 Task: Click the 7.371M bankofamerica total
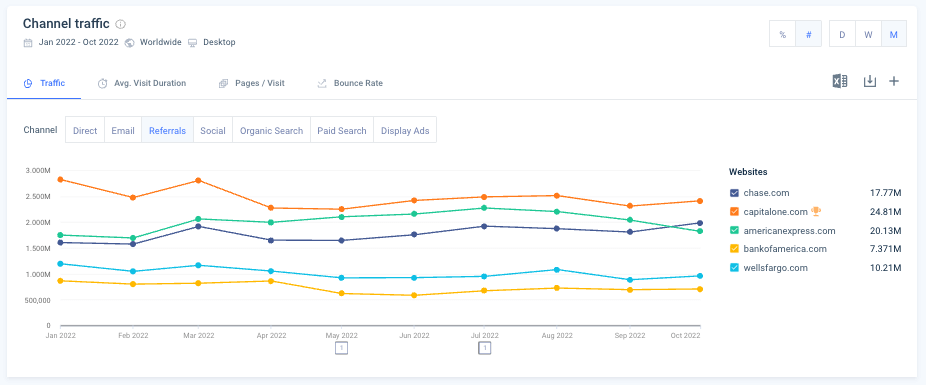[886, 249]
